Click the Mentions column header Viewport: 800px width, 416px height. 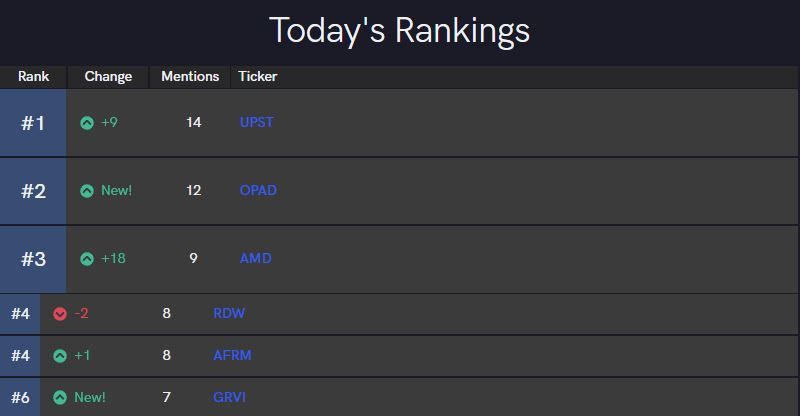click(190, 76)
